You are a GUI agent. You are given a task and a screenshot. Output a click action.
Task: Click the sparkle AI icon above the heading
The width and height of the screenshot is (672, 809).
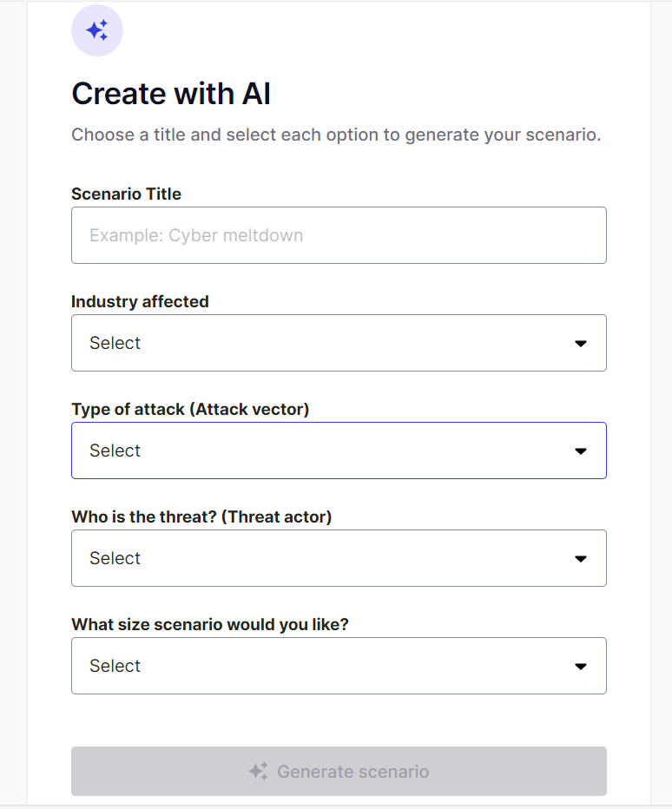(x=97, y=30)
